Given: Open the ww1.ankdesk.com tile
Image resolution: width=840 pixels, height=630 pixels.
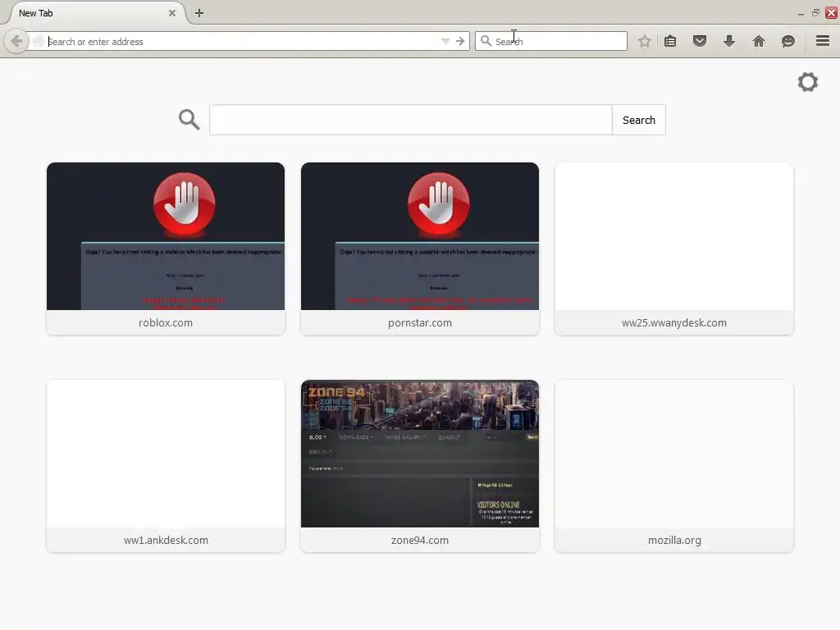Looking at the screenshot, I should point(166,466).
